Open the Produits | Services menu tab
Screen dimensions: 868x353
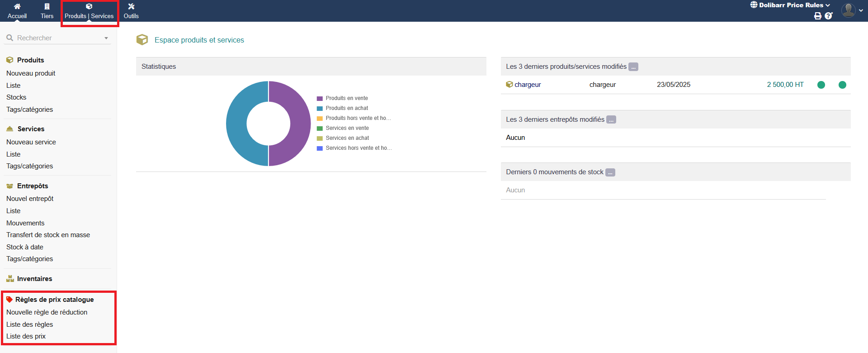[x=89, y=11]
